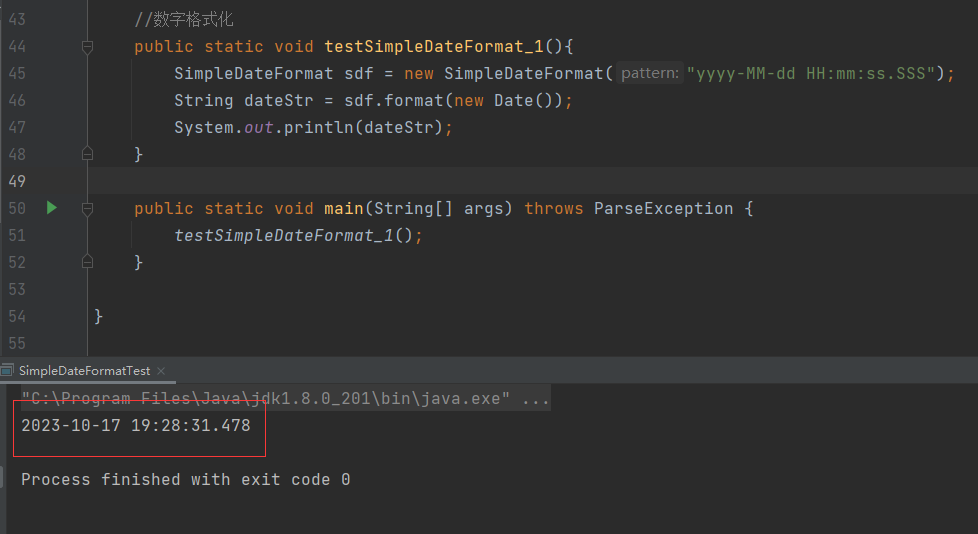Click the println method call

(318, 127)
